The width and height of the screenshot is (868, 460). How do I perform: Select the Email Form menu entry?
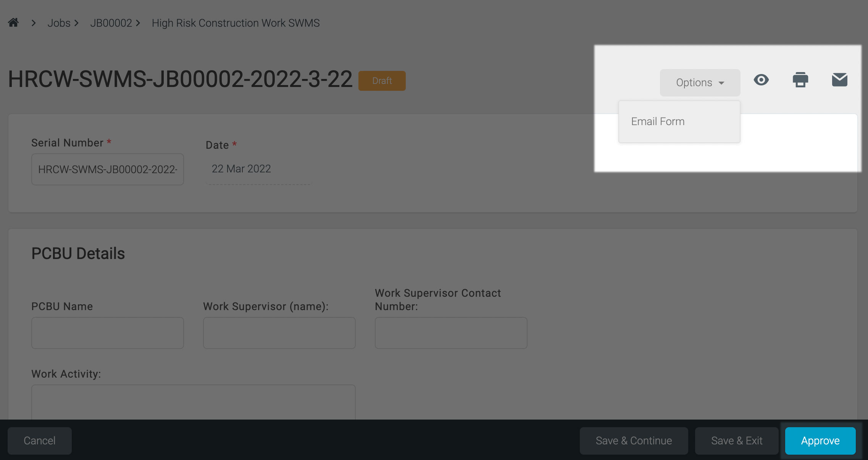[x=679, y=121]
